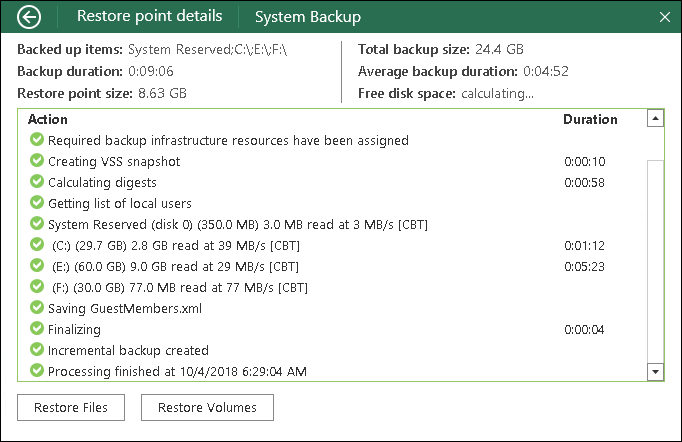Image resolution: width=682 pixels, height=442 pixels.
Task: Click green check icon beside Calculating digests
Action: pos(37,181)
